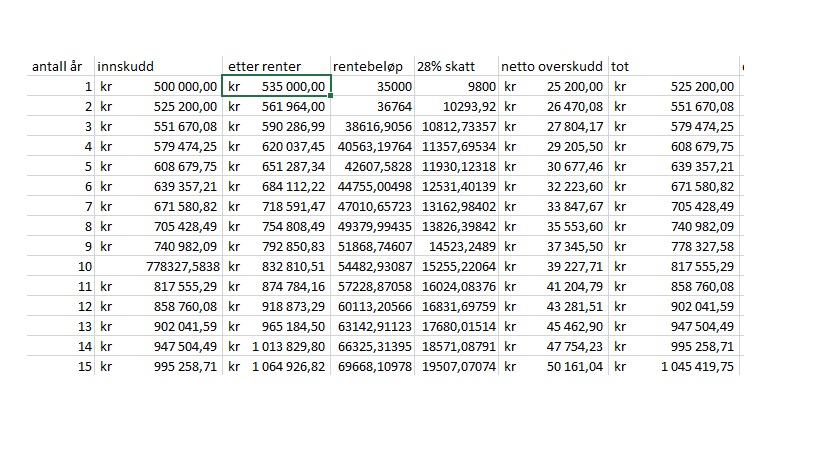The width and height of the screenshot is (819, 460).
Task: Click etter renter cell 718 591,47
Action: pos(276,206)
